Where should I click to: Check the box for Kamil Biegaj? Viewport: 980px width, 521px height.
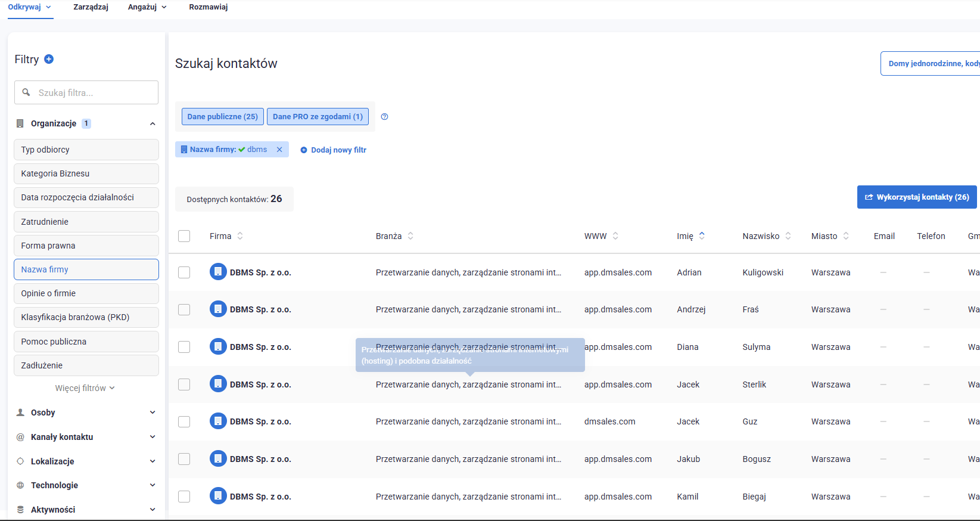(x=184, y=497)
